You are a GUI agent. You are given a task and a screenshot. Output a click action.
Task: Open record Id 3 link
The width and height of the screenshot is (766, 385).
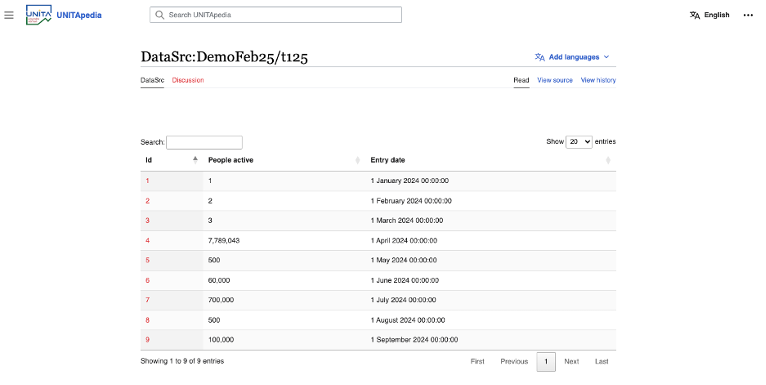click(148, 220)
